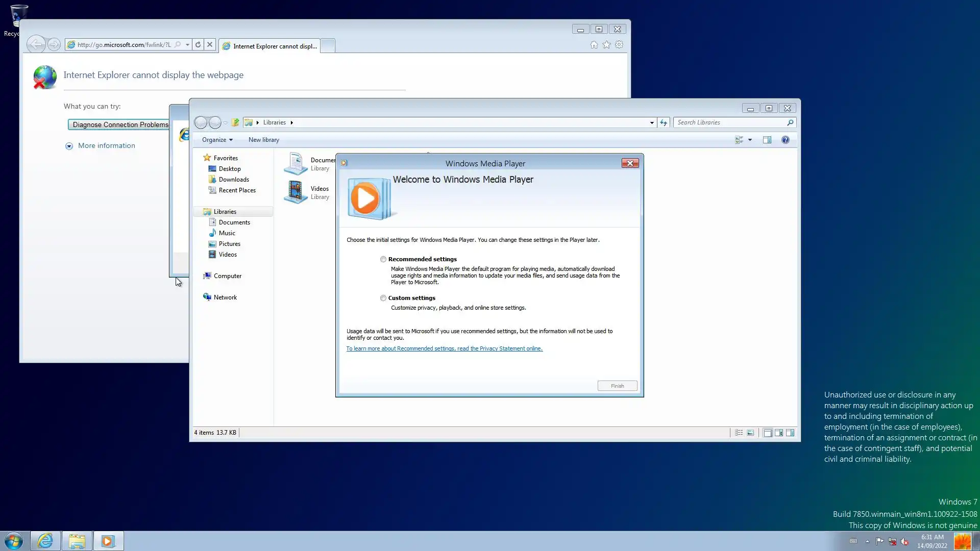Open Windows Media Player from taskbar
980x551 pixels.
[108, 541]
